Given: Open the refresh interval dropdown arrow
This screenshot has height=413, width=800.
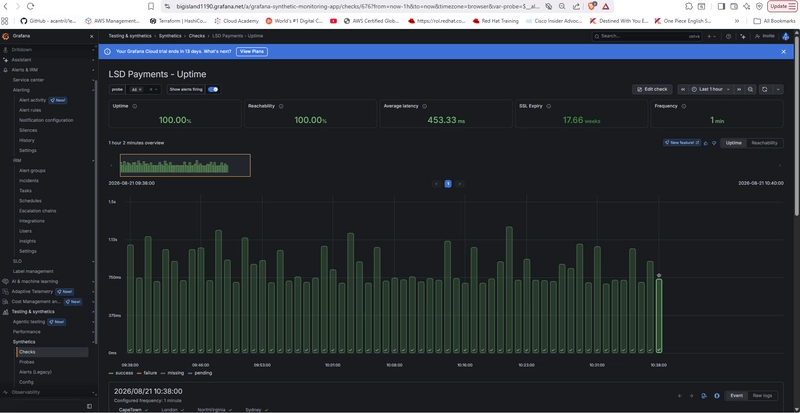Looking at the screenshot, I should [x=778, y=89].
